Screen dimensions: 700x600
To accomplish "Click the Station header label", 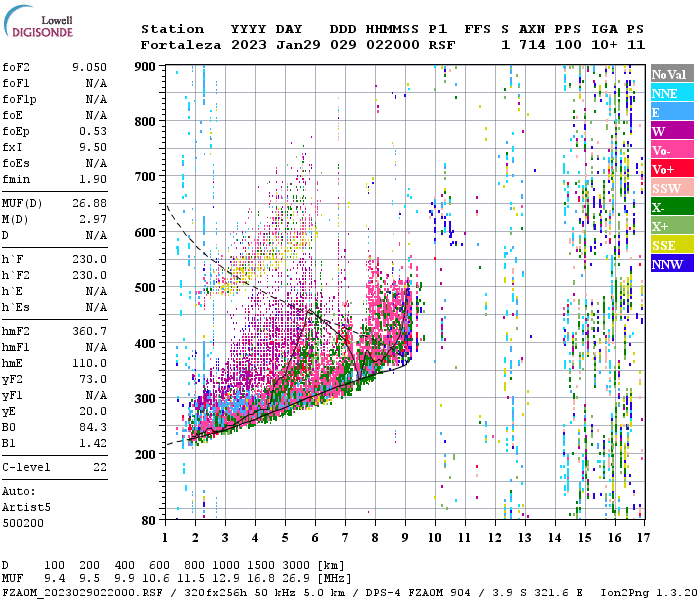I will point(172,29).
